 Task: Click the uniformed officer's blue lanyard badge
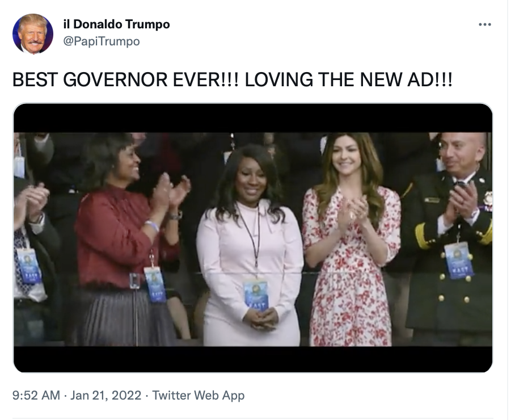(x=459, y=261)
